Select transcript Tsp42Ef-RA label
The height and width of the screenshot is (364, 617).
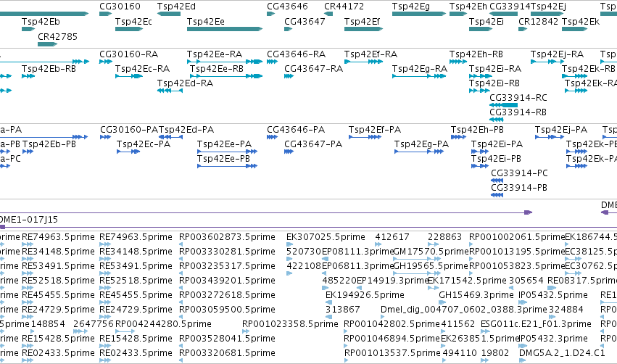[370, 54]
